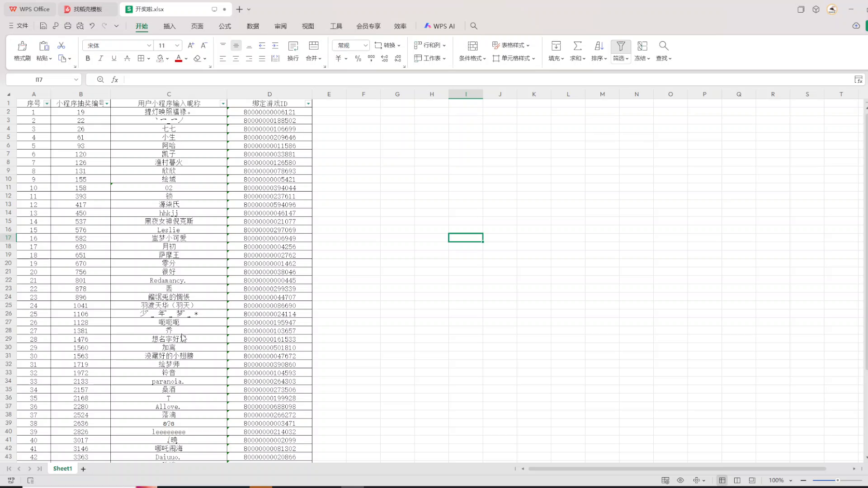Toggle Italic formatting
Image resolution: width=868 pixels, height=488 pixels.
tap(101, 58)
